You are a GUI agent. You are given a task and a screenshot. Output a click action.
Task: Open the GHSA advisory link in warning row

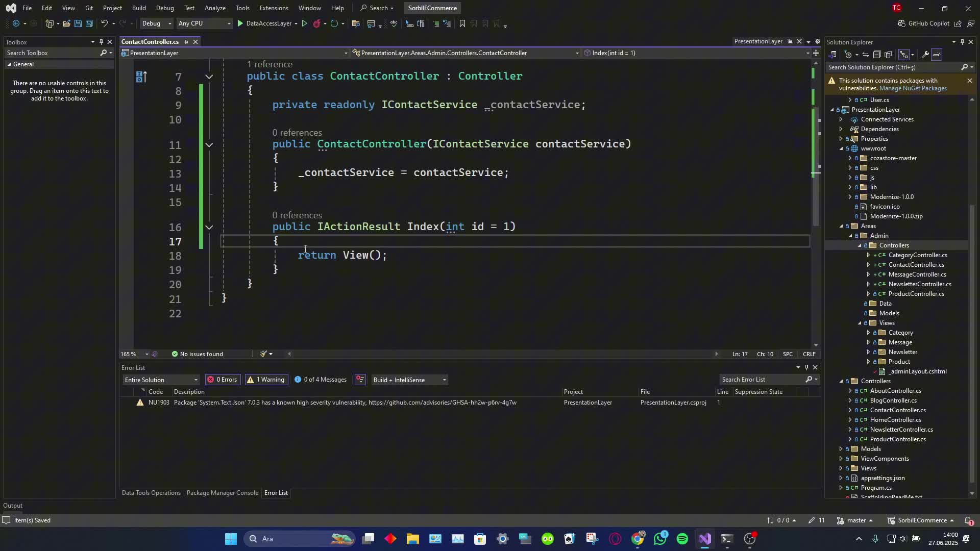pos(442,403)
